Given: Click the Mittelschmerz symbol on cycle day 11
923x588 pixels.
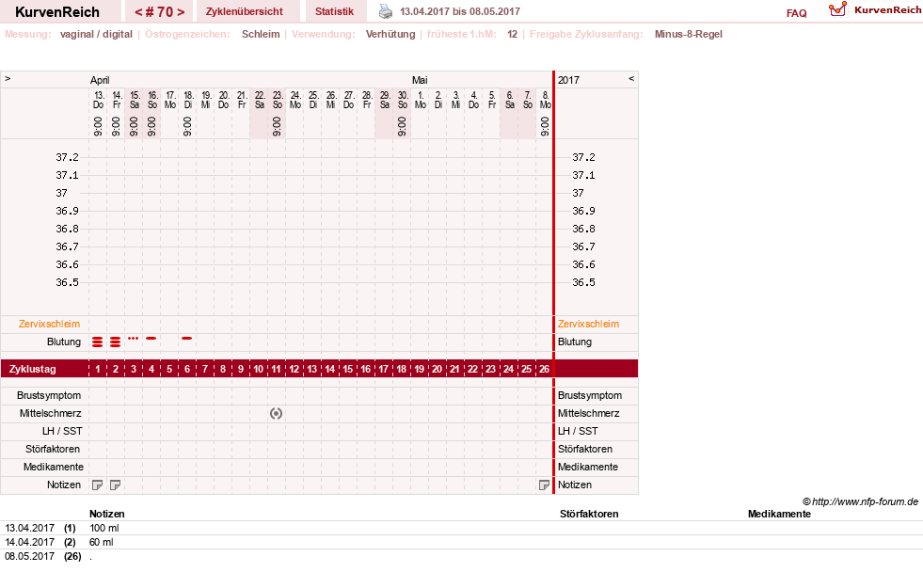Looking at the screenshot, I should pyautogui.click(x=276, y=413).
